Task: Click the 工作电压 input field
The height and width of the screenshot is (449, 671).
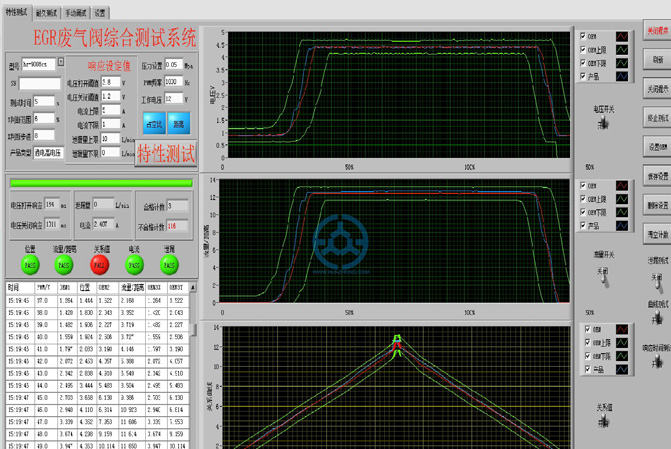Action: click(174, 98)
